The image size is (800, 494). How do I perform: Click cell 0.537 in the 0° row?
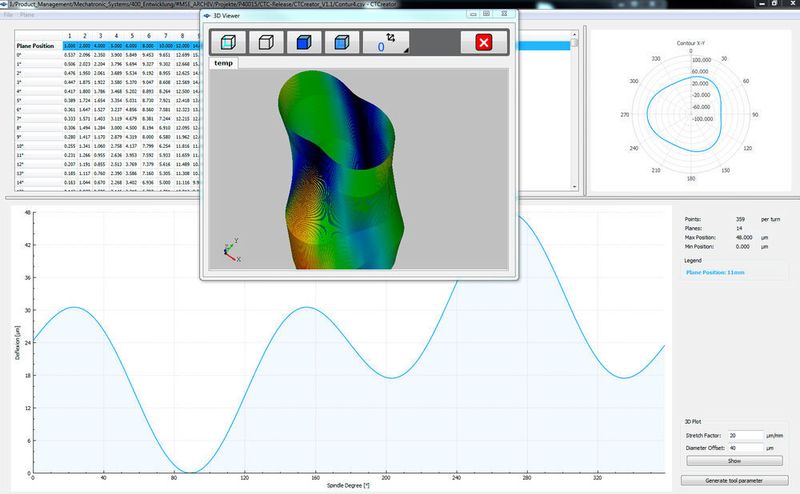70,55
